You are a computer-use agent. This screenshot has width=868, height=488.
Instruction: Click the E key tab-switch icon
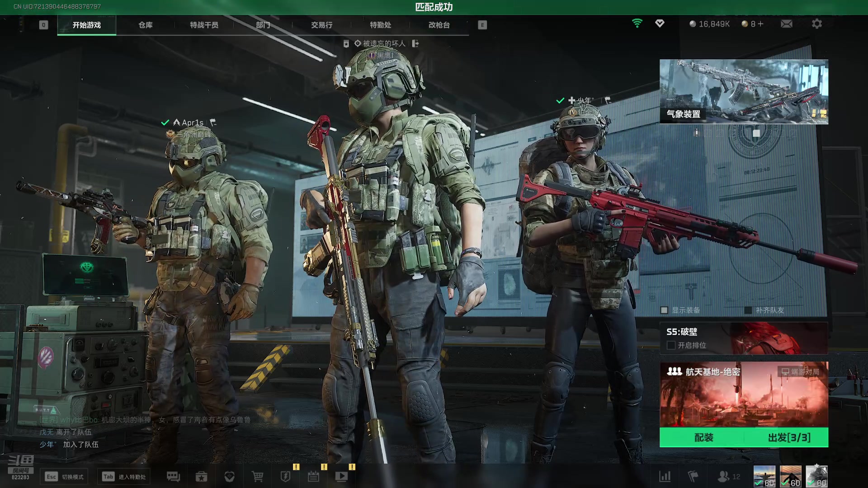[x=482, y=25]
